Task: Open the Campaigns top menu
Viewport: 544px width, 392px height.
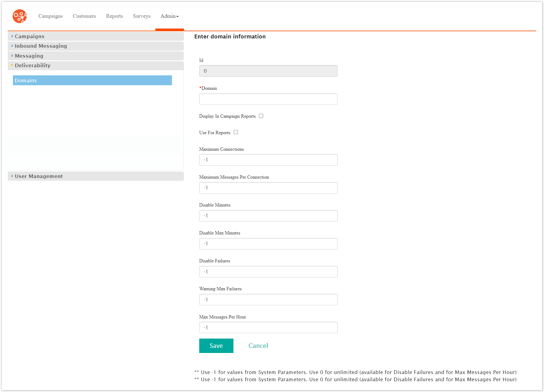Action: pos(50,16)
